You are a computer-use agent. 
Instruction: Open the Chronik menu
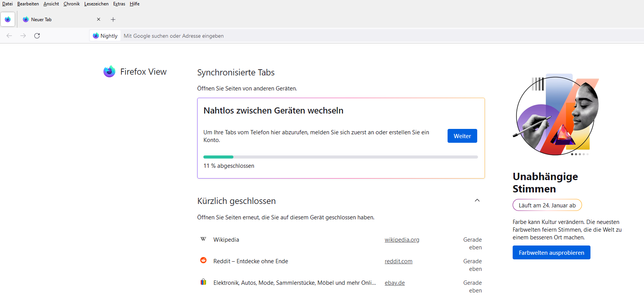point(71,4)
